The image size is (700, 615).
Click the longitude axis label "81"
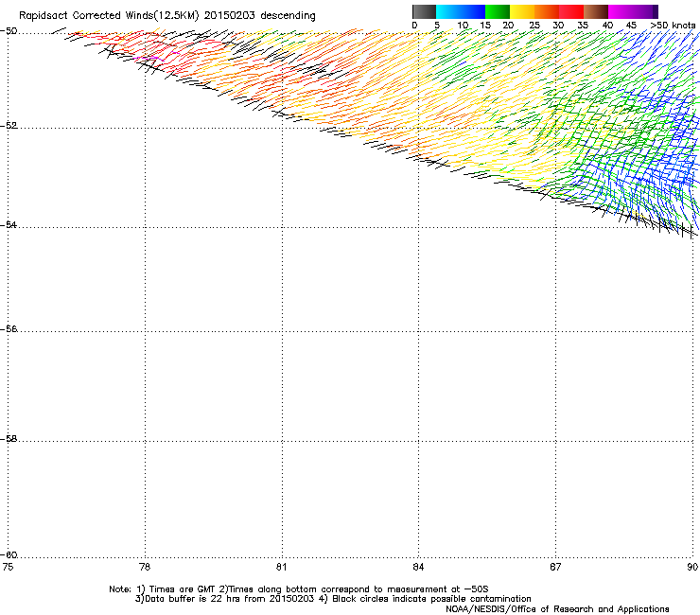[281, 567]
